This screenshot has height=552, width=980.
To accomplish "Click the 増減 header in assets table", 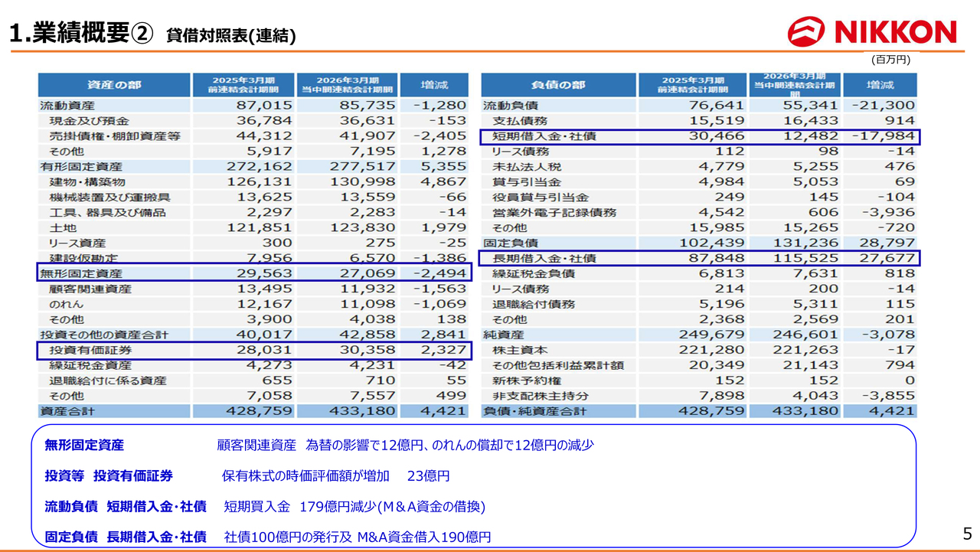I will (435, 85).
